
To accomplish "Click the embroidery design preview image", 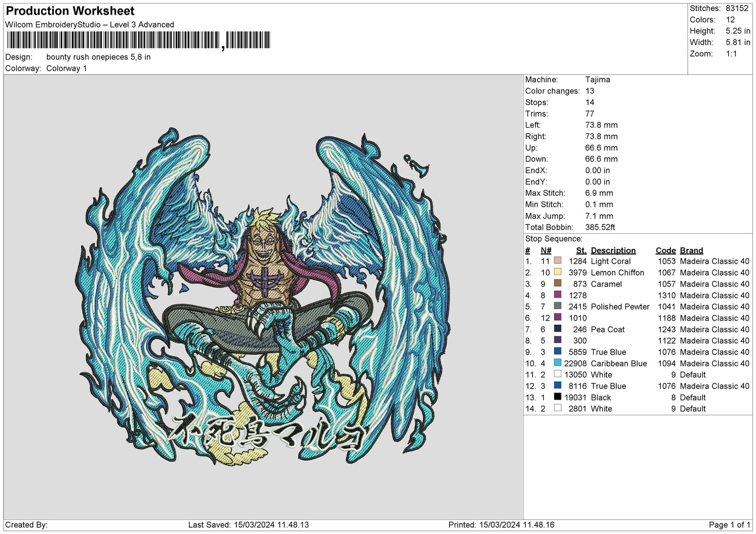I will (263, 297).
